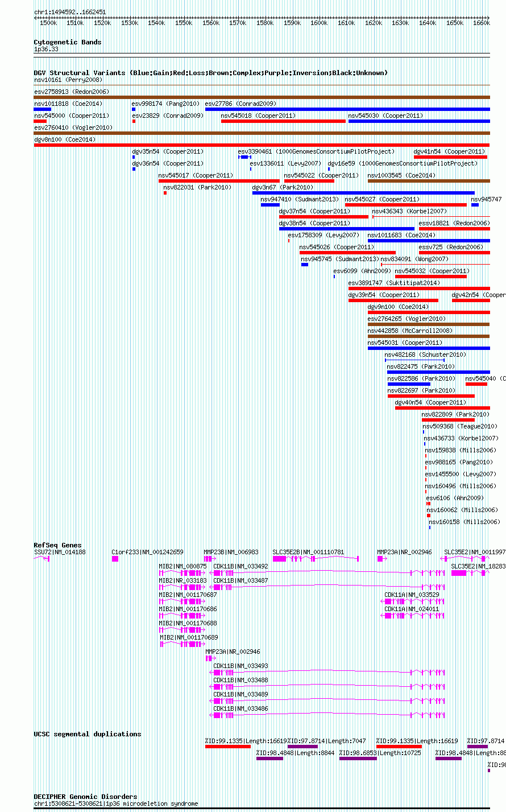
Task: Click esv3390461 1000Genomes pilot label
Action: pyautogui.click(x=316, y=151)
